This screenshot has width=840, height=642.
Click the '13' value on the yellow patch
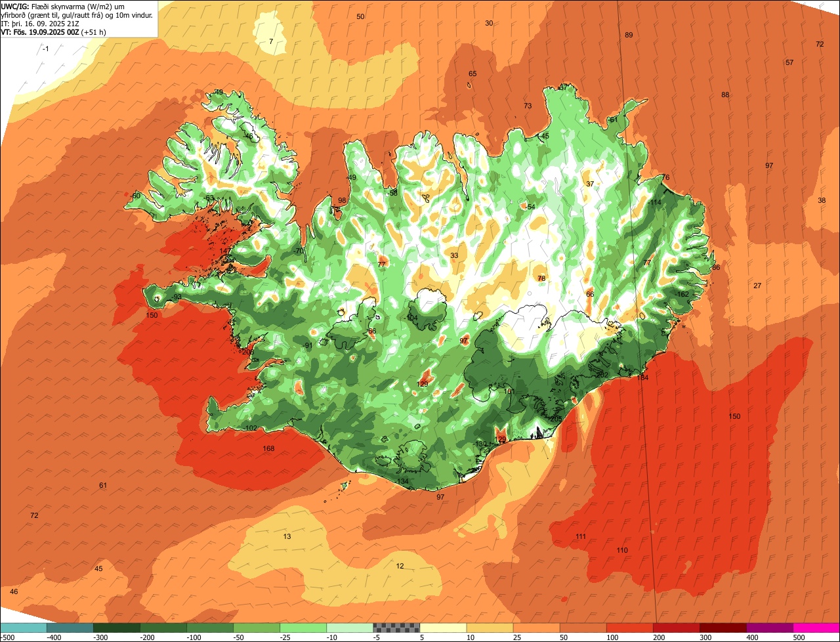[287, 537]
